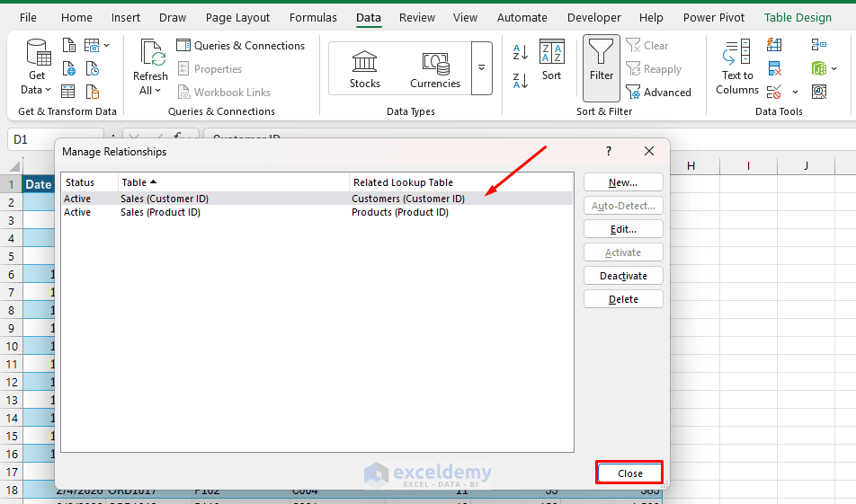856x504 pixels.
Task: Click the Manage Data Model icon
Action: pos(819,92)
